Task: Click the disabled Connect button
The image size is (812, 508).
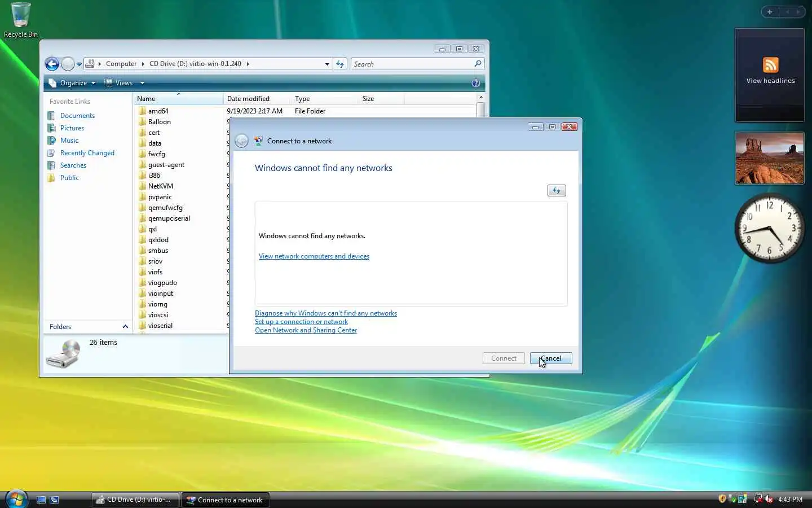Action: [x=504, y=358]
